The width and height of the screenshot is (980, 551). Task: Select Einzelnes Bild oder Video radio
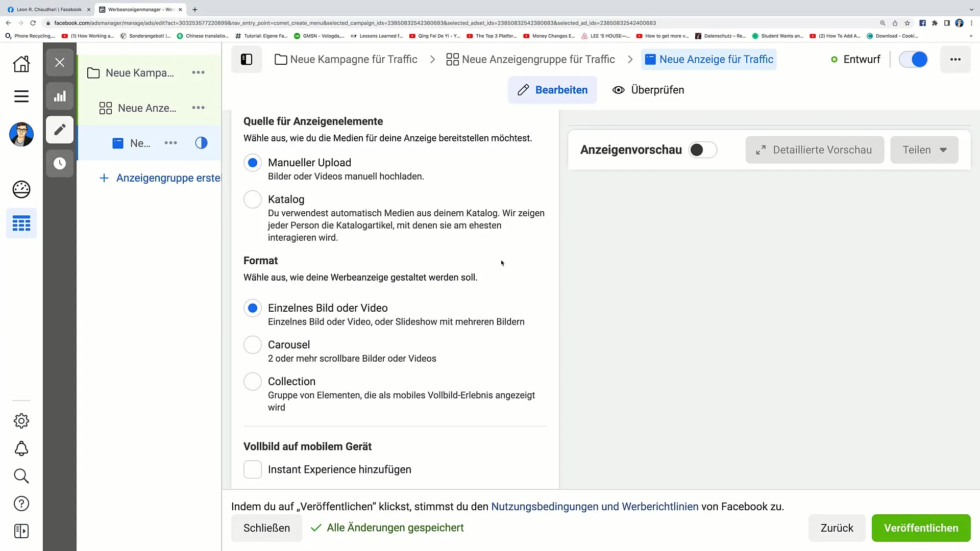coord(253,308)
